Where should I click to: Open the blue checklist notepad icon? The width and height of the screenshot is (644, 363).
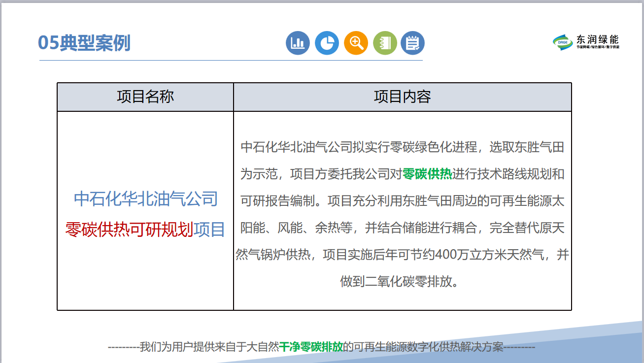point(412,43)
